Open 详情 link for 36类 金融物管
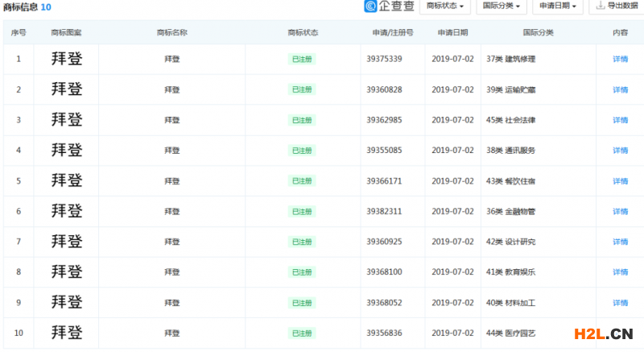Image resolution: width=644 pixels, height=352 pixels. 620,212
